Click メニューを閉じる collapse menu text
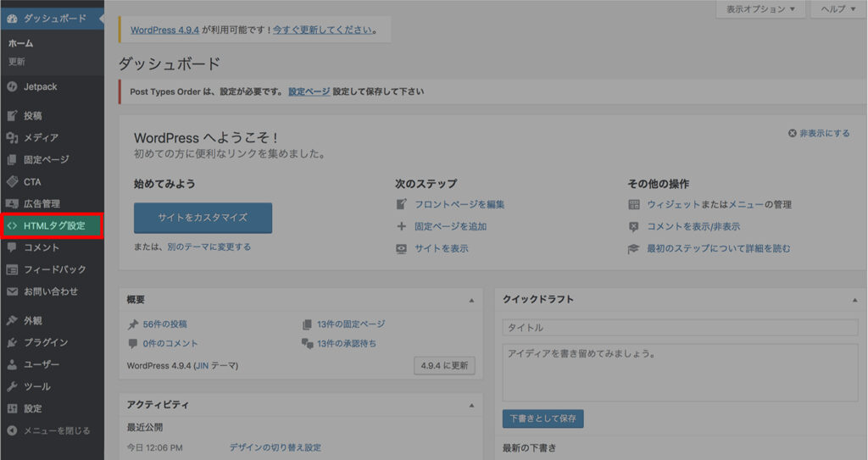The height and width of the screenshot is (460, 868). point(57,430)
